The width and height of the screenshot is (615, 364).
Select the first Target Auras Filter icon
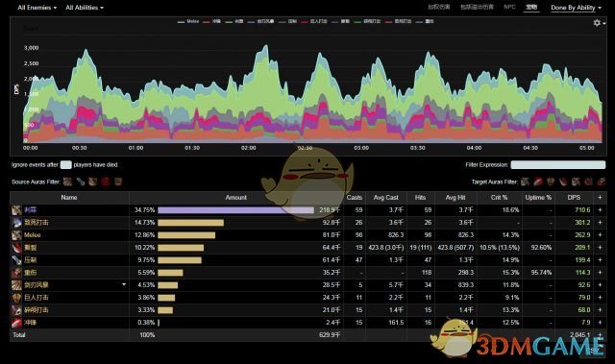pyautogui.click(x=525, y=182)
